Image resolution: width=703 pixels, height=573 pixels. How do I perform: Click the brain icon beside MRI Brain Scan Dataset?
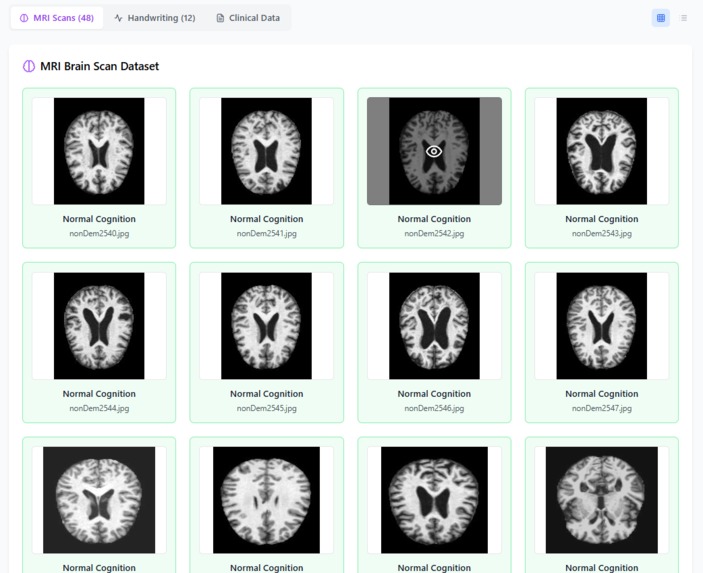point(29,66)
